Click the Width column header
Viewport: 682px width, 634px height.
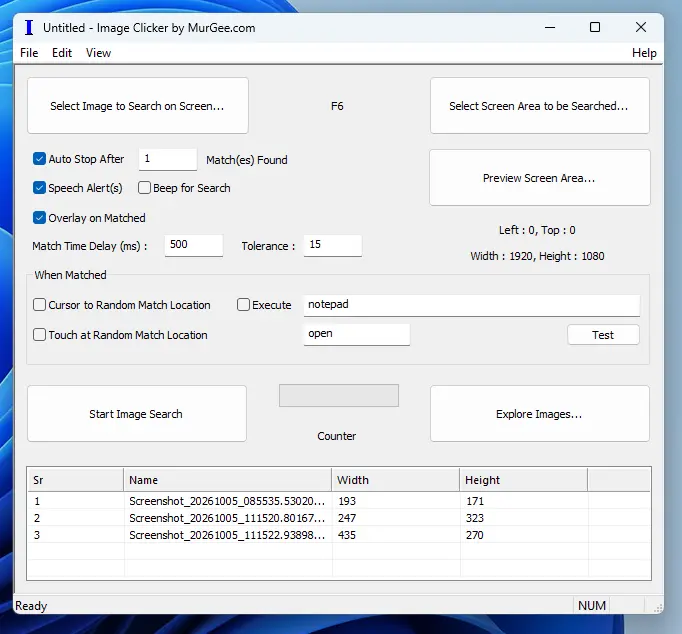click(395, 480)
